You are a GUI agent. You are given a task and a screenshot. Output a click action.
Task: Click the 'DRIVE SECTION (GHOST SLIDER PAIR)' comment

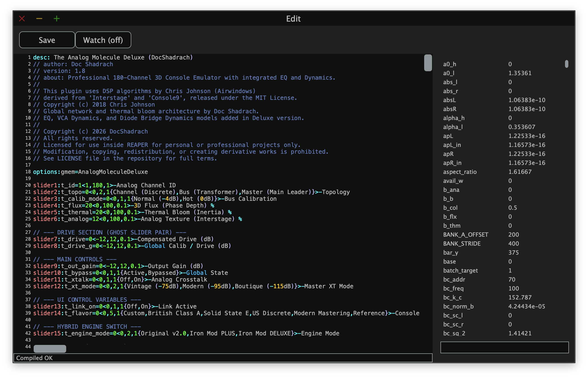click(110, 232)
